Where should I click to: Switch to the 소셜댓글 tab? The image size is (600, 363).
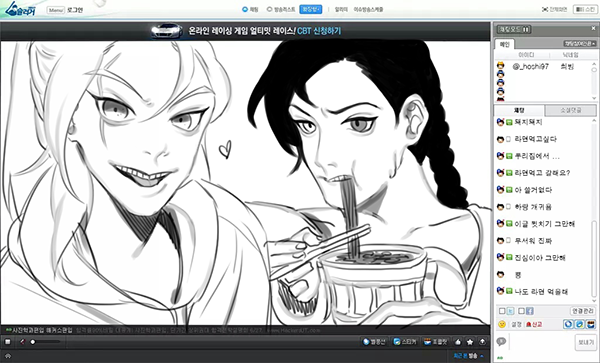[571, 111]
